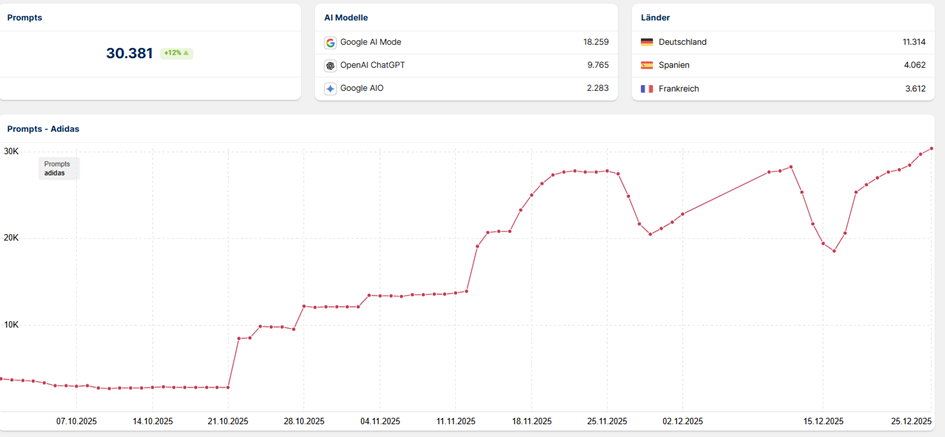This screenshot has height=437, width=945.
Task: Open the OpenAI ChatGPT model entry
Action: [372, 66]
